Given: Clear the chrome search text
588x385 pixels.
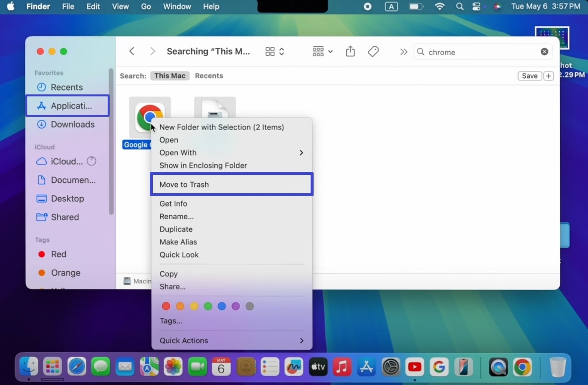Looking at the screenshot, I should pos(544,52).
